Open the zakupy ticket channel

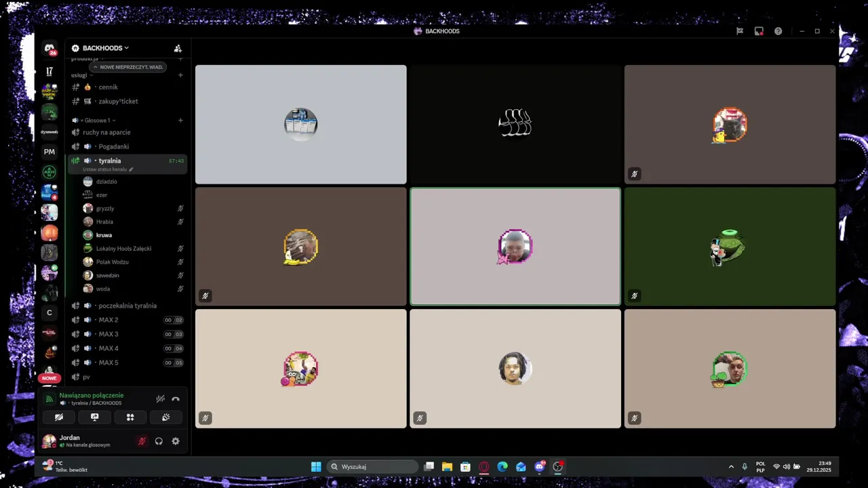pos(127,101)
